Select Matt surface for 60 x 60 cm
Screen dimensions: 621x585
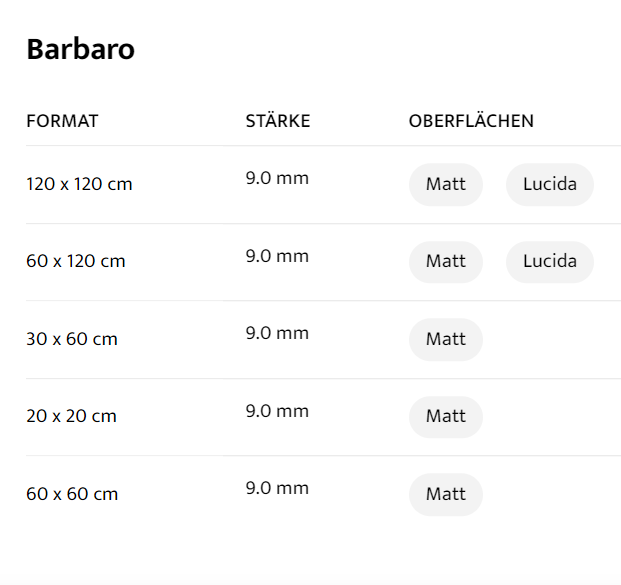point(445,494)
